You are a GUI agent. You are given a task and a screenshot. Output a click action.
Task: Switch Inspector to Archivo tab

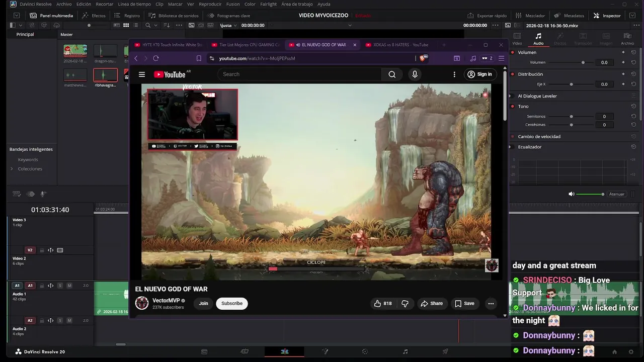(627, 39)
